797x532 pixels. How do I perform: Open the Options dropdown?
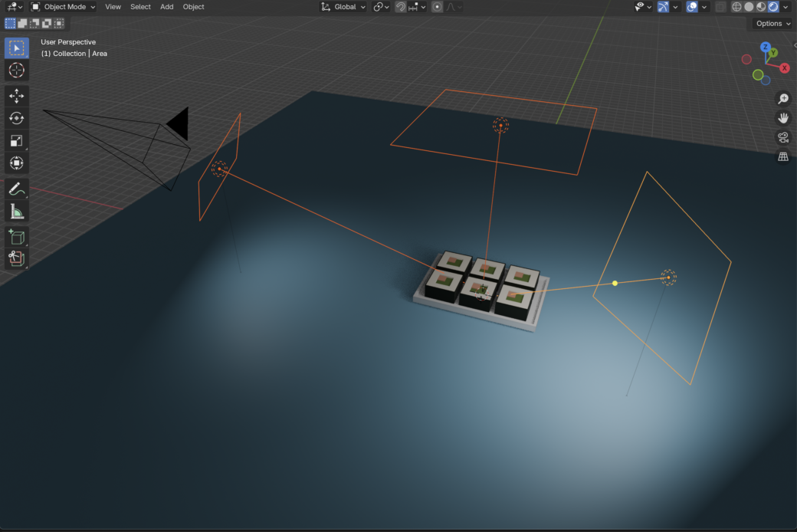click(x=772, y=24)
